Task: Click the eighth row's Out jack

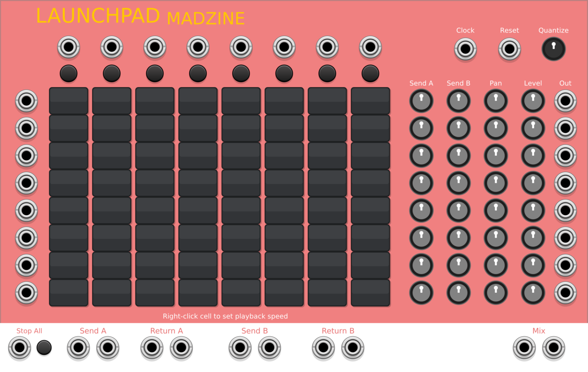Action: (565, 293)
